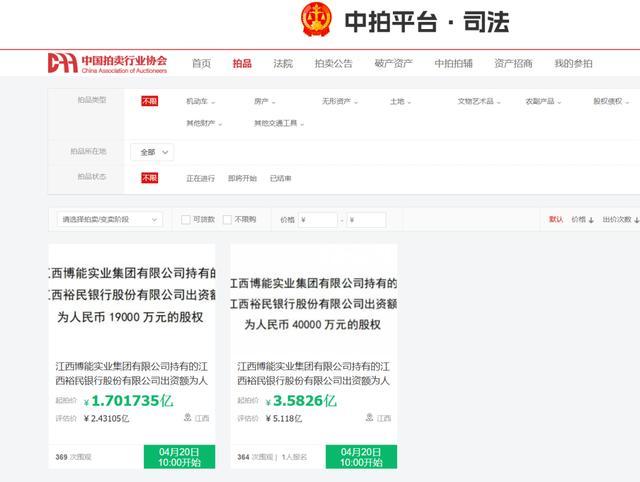Click the appraisal value ¥2.43105亿
Viewport: 640px width, 482px height.
[106, 418]
